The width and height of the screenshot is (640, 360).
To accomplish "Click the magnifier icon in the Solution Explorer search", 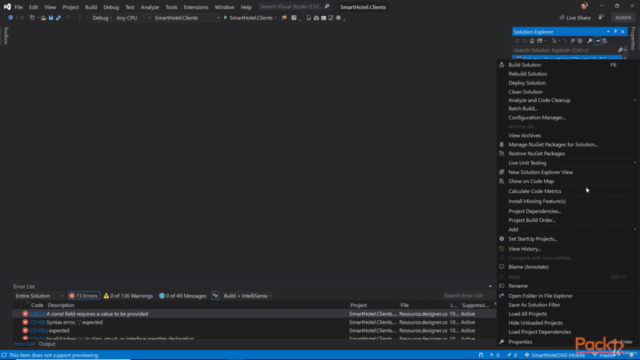I will [x=620, y=50].
